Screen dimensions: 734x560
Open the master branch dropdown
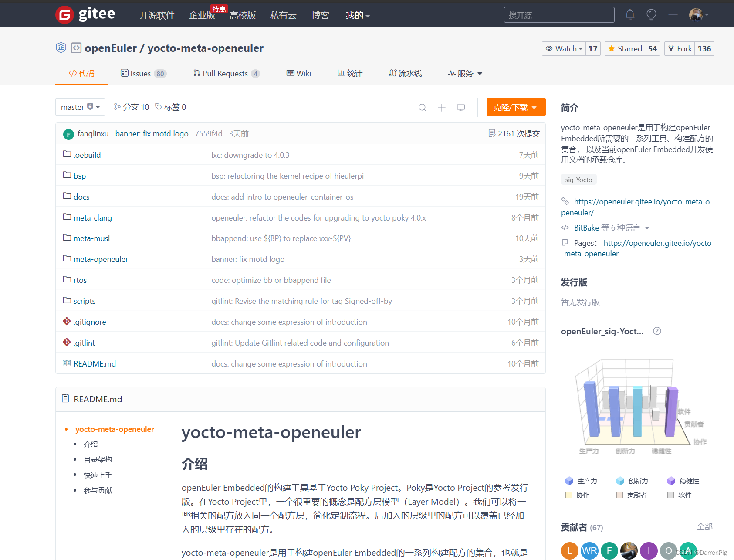tap(80, 107)
